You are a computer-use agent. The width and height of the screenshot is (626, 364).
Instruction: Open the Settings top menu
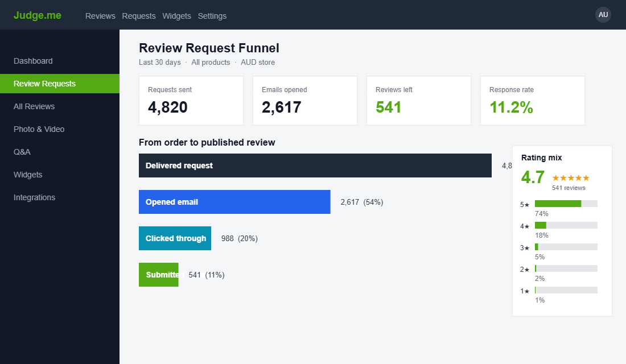tap(212, 16)
